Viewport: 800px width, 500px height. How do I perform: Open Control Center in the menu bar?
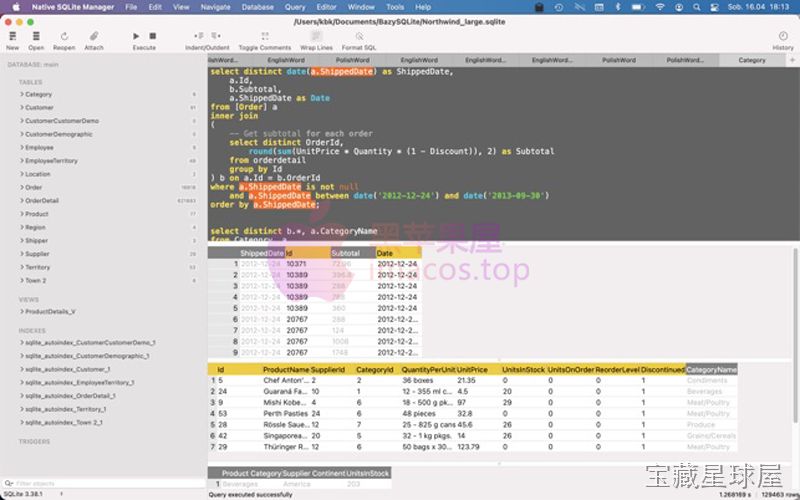(x=714, y=7)
